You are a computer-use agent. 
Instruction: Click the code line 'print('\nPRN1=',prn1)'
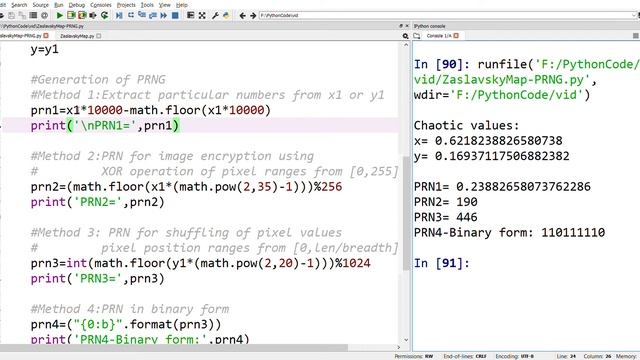(x=105, y=125)
